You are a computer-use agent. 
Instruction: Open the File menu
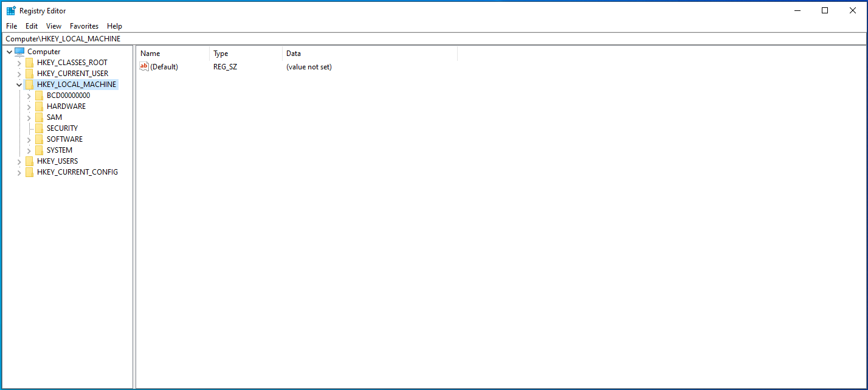tap(12, 26)
